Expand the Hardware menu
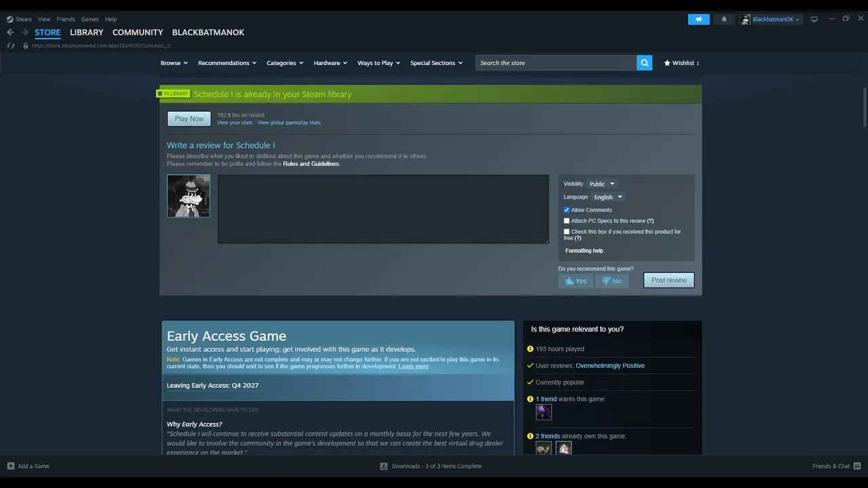 [x=330, y=63]
